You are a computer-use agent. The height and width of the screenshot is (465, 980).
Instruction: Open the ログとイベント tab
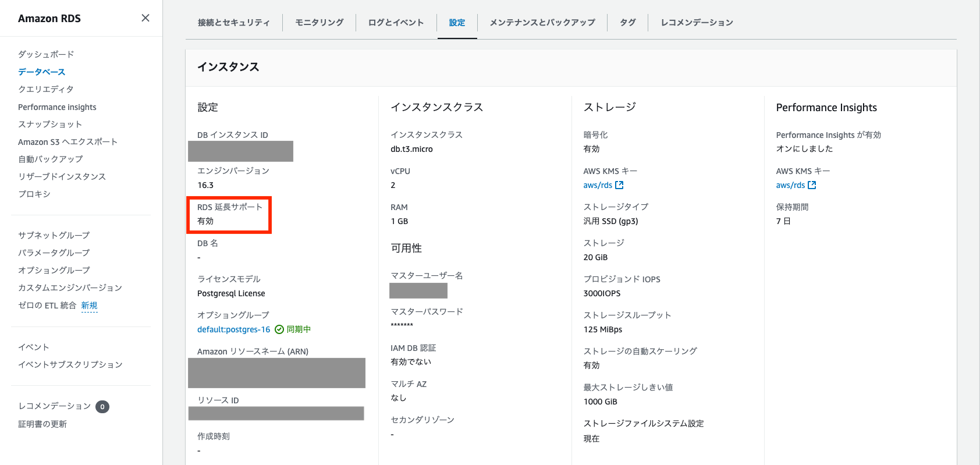coord(396,22)
